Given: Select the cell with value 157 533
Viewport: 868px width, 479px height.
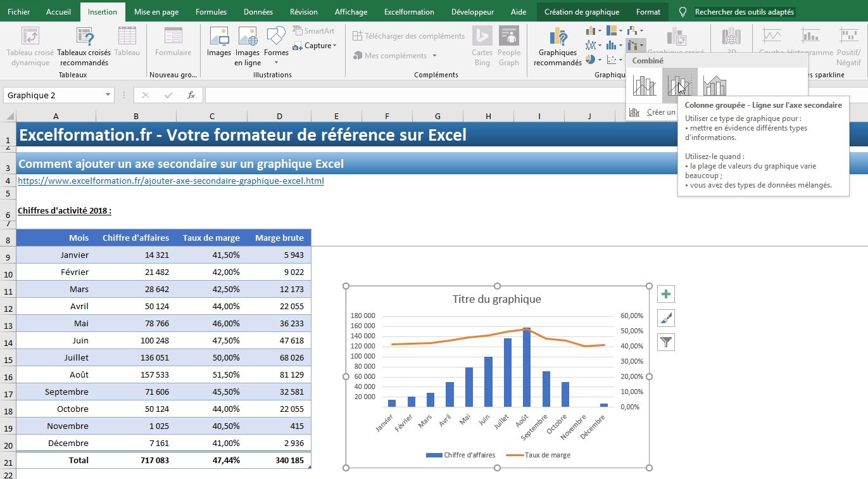Looking at the screenshot, I should click(136, 374).
